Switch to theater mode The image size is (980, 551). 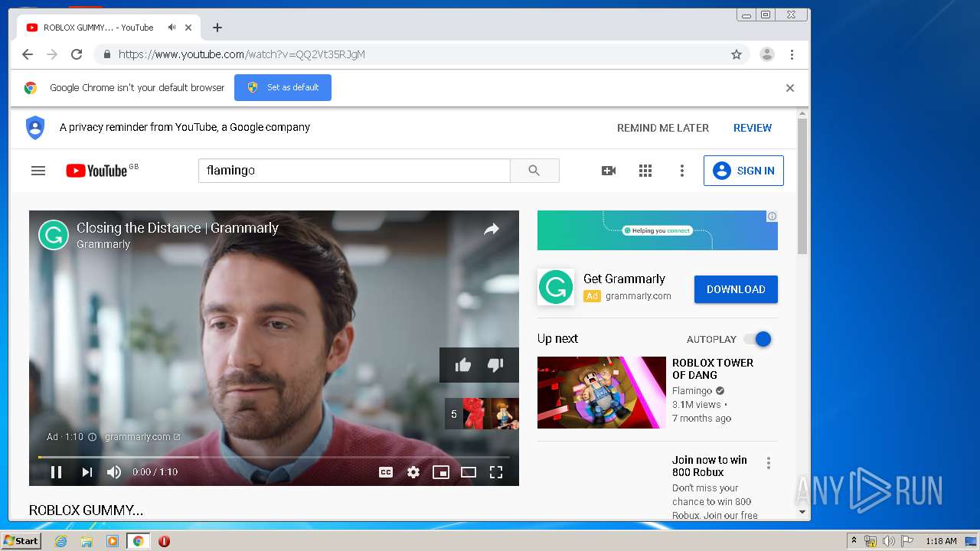tap(469, 472)
